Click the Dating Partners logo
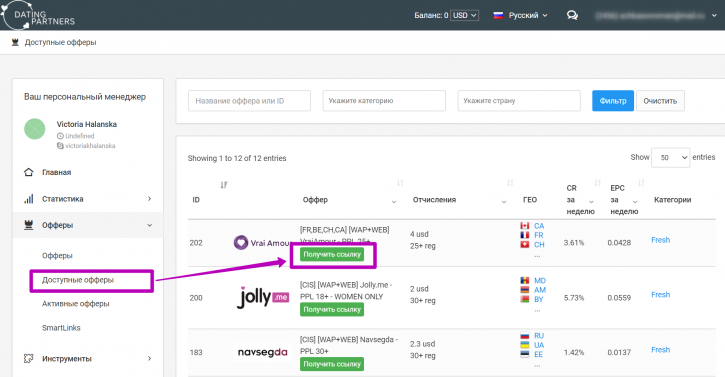This screenshot has width=725, height=377. pos(38,15)
